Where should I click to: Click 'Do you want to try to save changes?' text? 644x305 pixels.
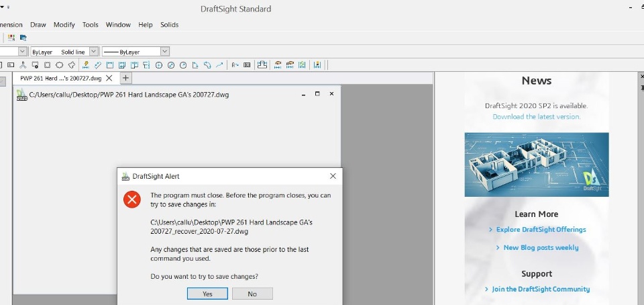click(x=204, y=277)
